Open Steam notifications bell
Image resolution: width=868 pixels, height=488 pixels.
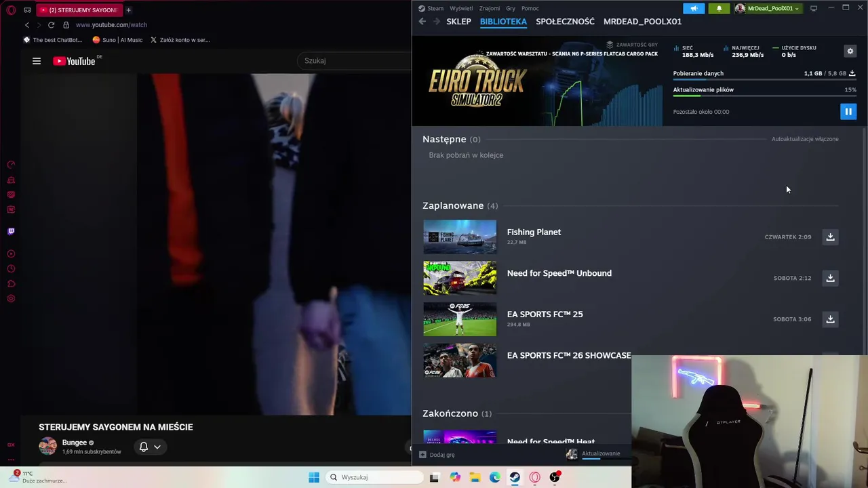(x=719, y=8)
